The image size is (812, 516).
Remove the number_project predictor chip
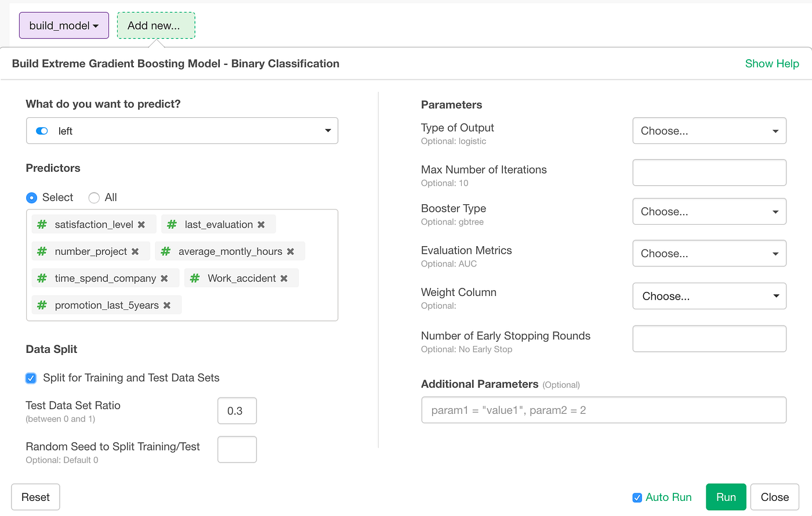pyautogui.click(x=136, y=251)
